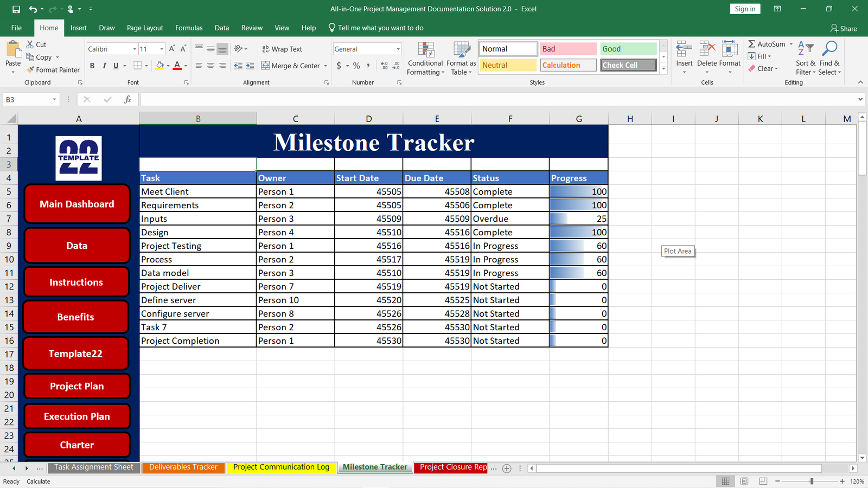Toggle Bold formatting
Image resolution: width=868 pixels, height=488 pixels.
[92, 66]
